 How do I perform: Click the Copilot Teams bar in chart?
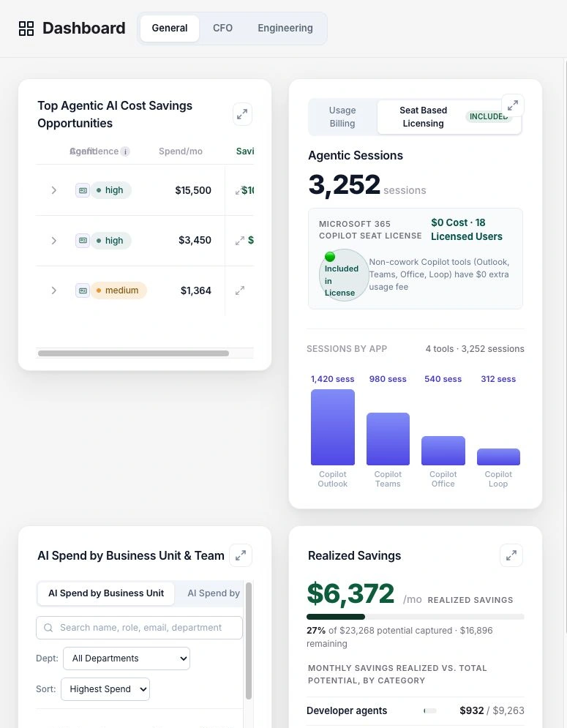coord(388,439)
